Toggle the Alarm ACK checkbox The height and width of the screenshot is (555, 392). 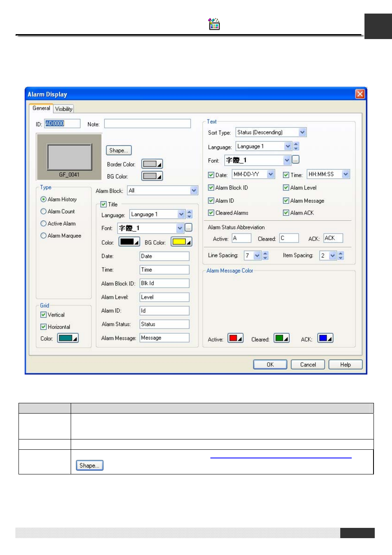(286, 213)
